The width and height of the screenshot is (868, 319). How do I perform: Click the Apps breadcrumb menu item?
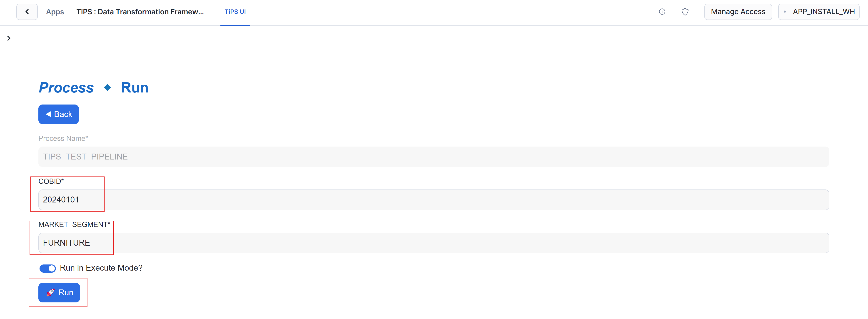click(55, 12)
